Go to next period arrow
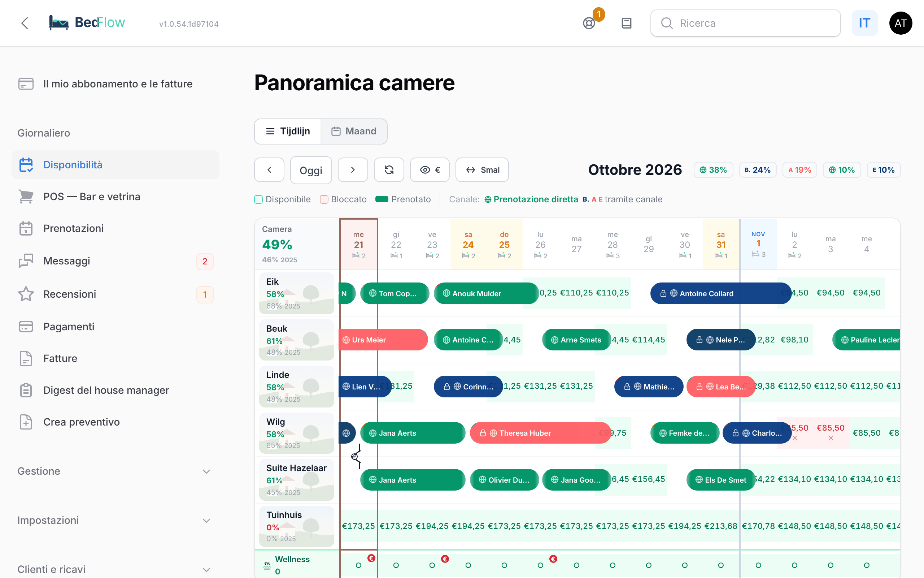924x578 pixels. 353,170
